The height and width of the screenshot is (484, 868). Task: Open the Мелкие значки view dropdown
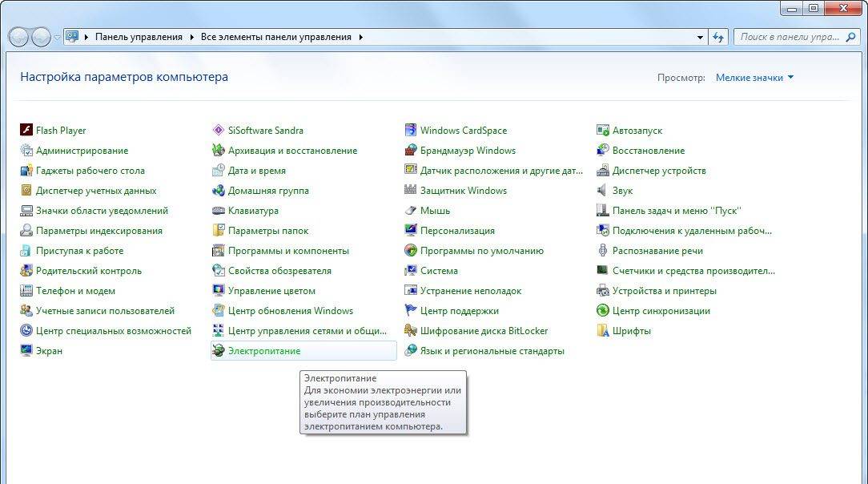point(754,78)
